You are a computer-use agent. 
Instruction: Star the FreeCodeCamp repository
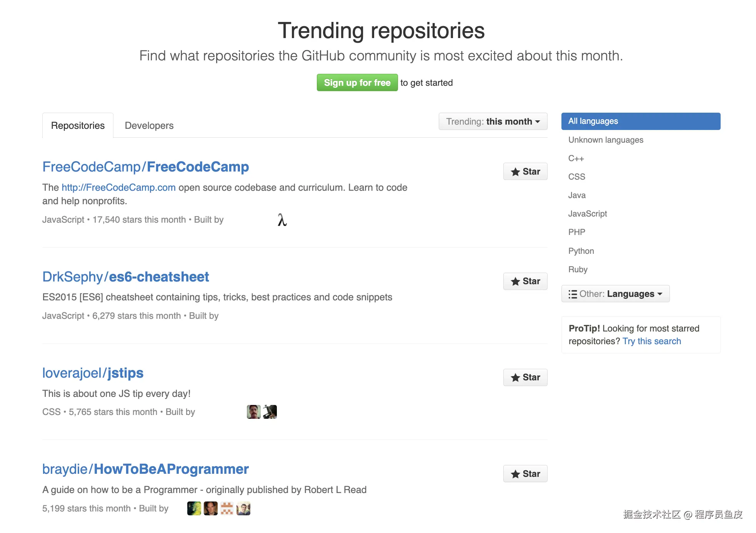(525, 172)
